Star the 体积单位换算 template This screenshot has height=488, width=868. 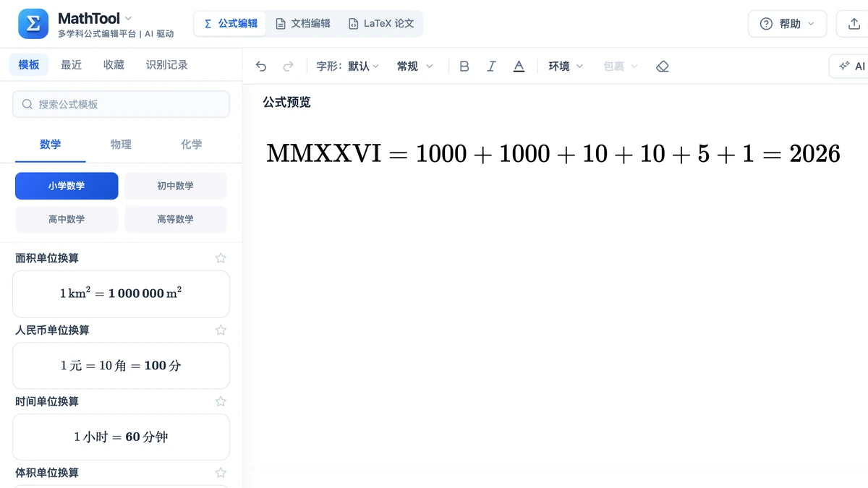click(221, 473)
